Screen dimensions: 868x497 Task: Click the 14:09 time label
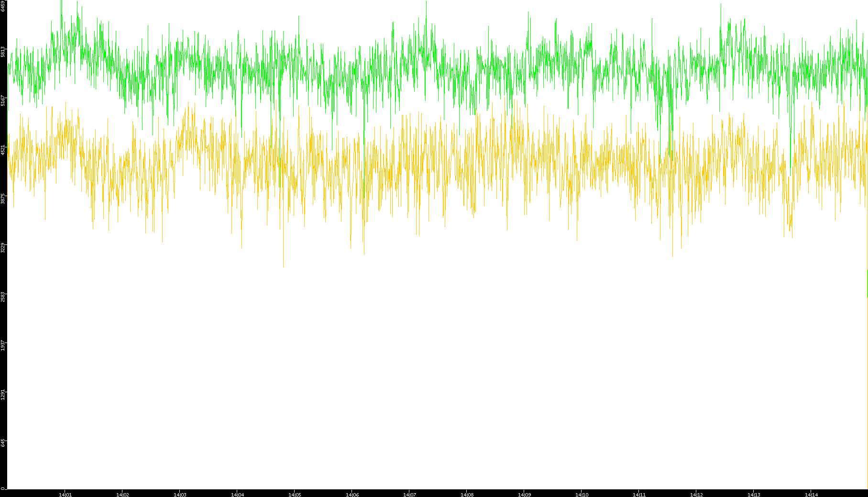pos(525,495)
